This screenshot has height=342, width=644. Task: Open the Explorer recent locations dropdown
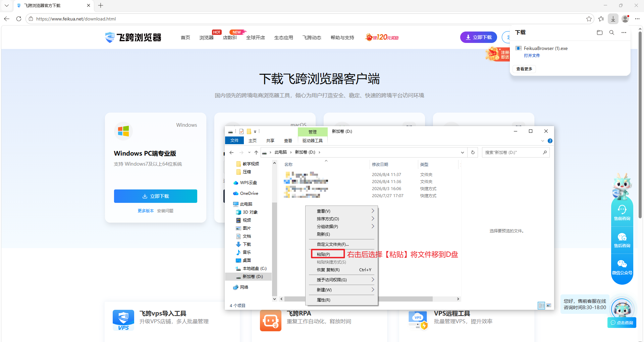[x=249, y=153]
